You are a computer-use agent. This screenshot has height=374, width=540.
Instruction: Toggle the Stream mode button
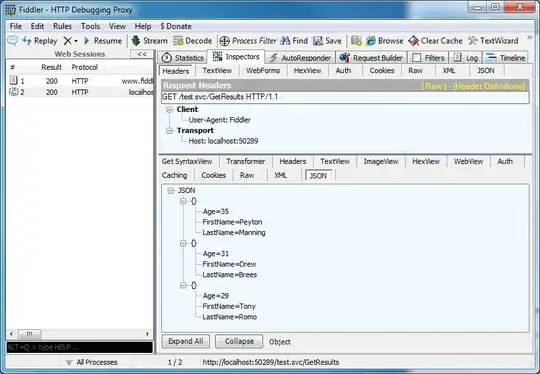149,41
